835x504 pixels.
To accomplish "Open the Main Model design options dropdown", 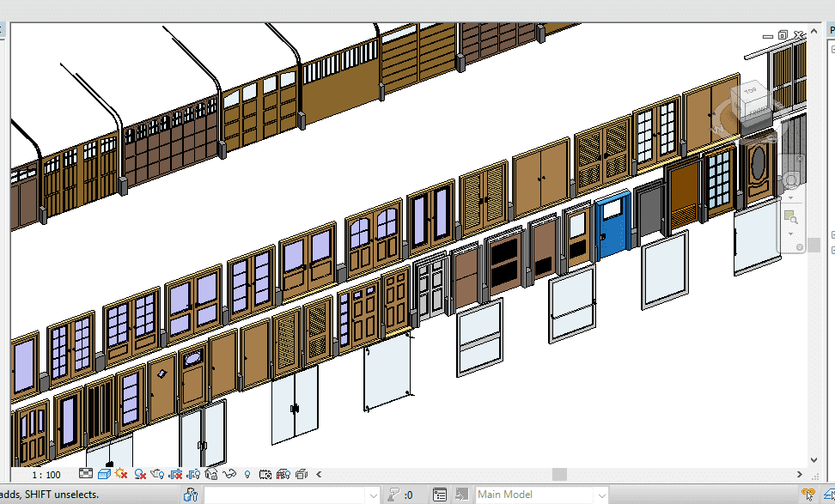I will coord(601,495).
